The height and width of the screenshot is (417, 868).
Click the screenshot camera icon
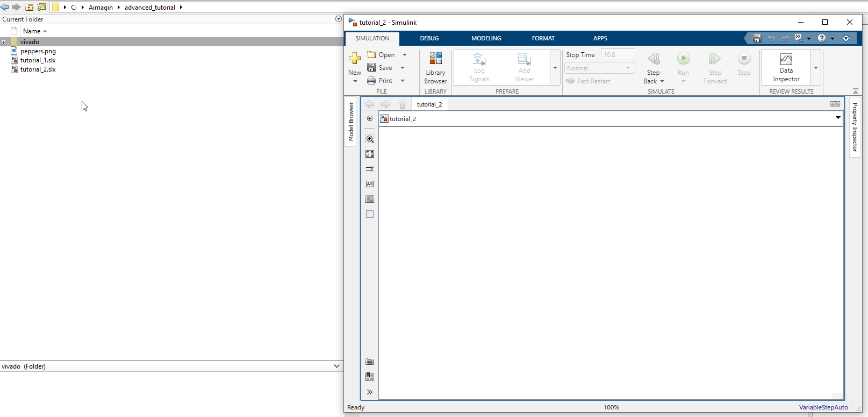click(370, 362)
